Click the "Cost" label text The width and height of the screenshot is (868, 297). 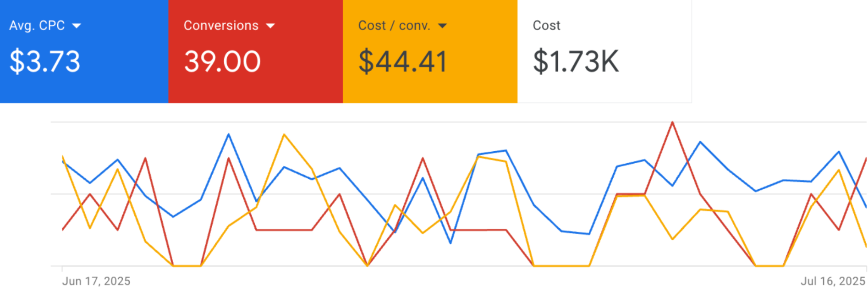546,26
